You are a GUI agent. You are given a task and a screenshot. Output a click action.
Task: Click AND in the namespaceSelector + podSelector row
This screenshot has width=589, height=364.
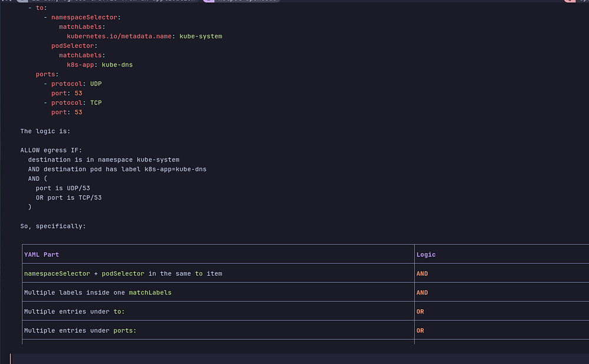pyautogui.click(x=422, y=273)
